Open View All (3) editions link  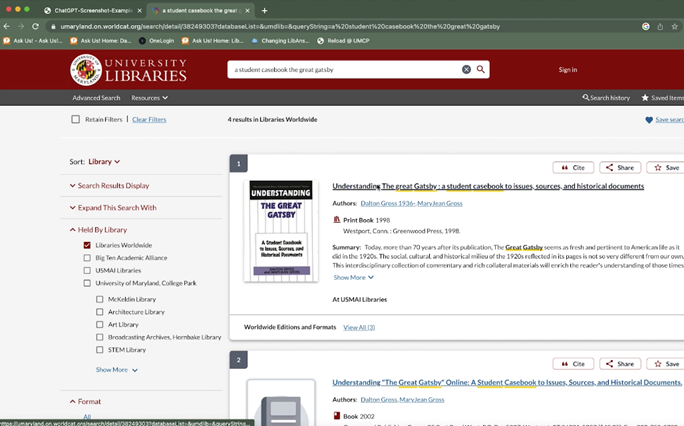coord(359,327)
